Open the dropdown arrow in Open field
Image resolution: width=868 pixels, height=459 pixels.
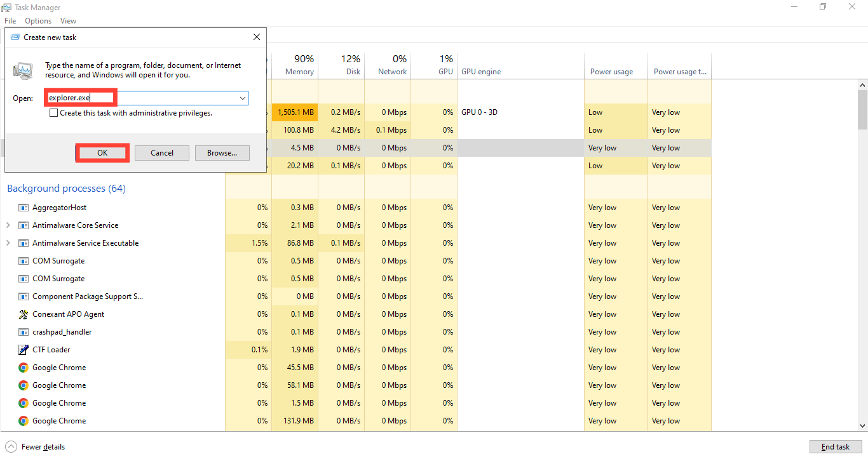pos(243,98)
